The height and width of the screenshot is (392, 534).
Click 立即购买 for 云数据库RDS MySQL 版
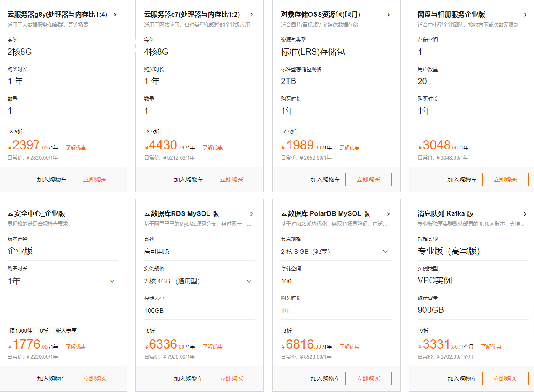tap(232, 379)
